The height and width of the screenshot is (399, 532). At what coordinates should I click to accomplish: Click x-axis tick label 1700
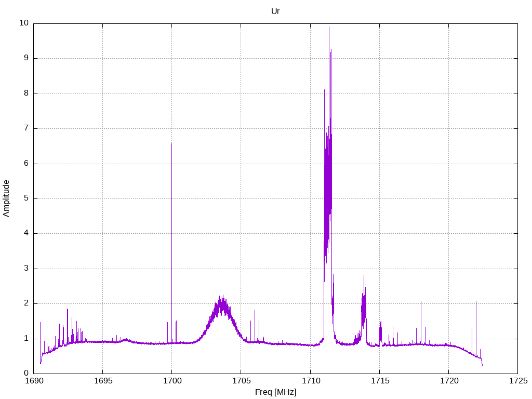172,381
